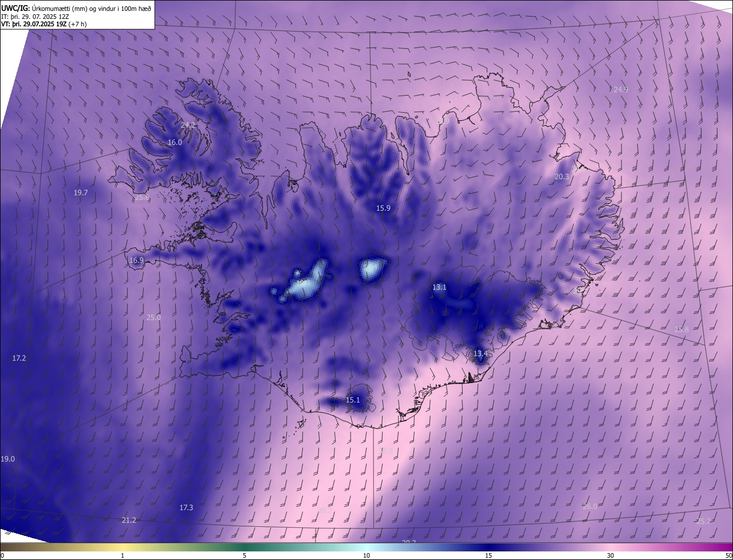The width and height of the screenshot is (733, 560).
Task: Click the colorbar tick labeled 10
Action: click(x=366, y=555)
